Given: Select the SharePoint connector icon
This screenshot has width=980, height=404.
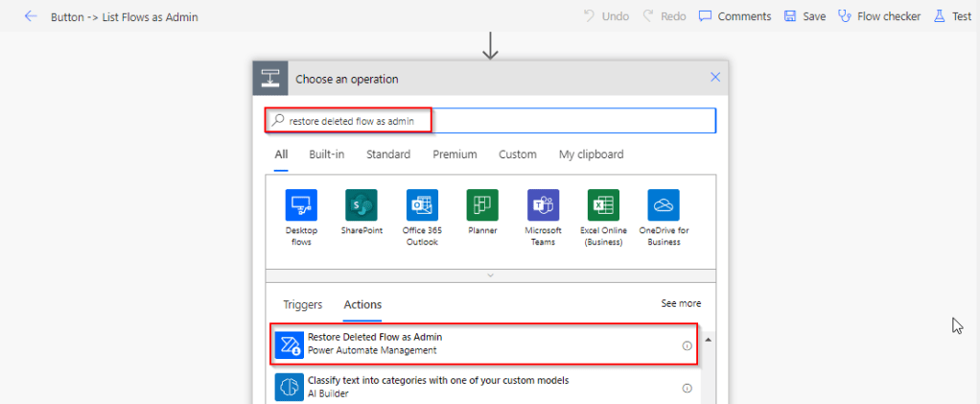Looking at the screenshot, I should (362, 205).
